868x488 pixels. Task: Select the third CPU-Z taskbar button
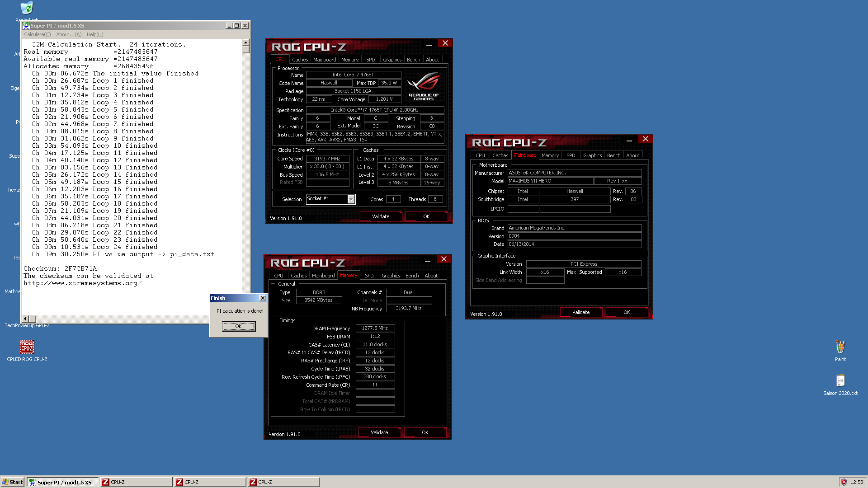pos(283,482)
